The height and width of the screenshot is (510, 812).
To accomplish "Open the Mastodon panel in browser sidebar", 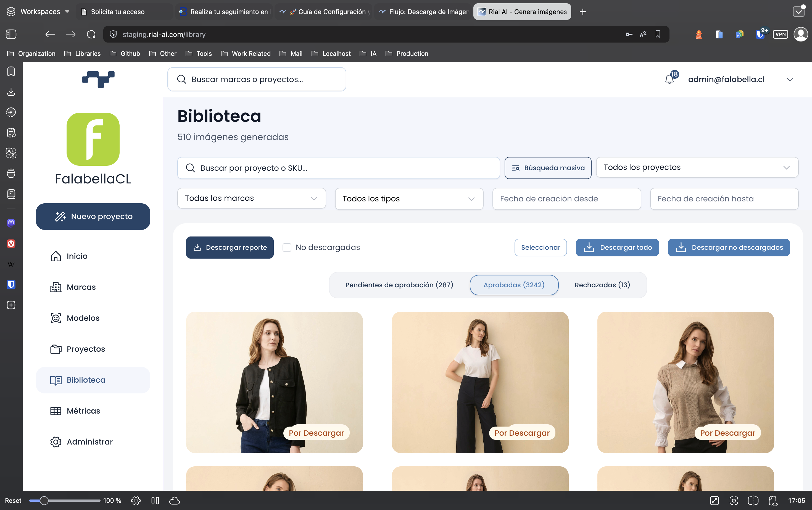I will point(11,223).
